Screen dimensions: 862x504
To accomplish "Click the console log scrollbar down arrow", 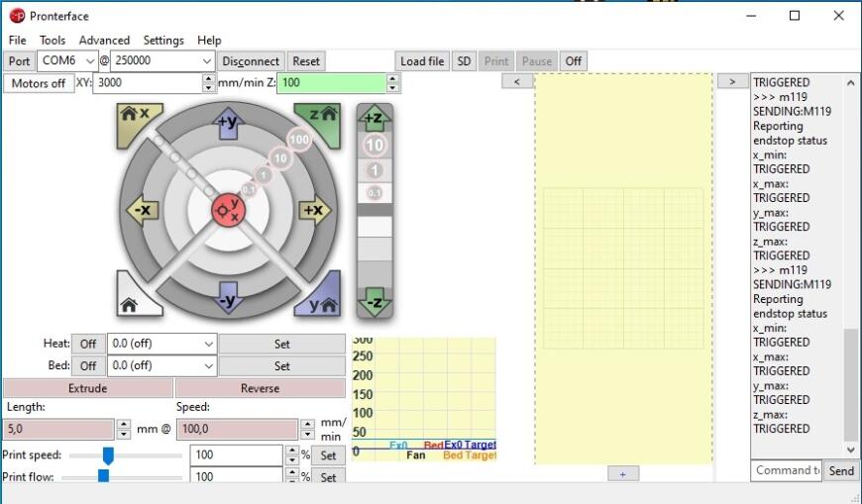I will point(851,450).
